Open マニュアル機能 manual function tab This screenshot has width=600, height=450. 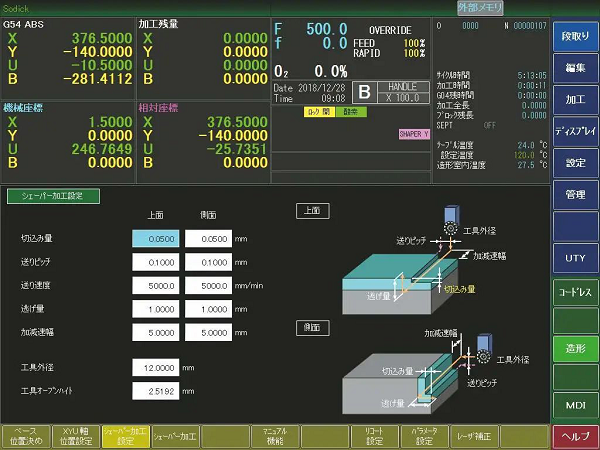[x=275, y=436]
